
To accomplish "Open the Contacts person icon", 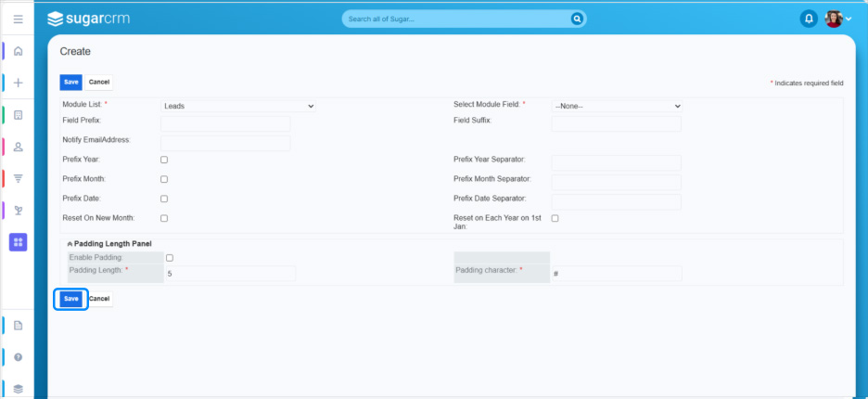I will click(x=18, y=147).
